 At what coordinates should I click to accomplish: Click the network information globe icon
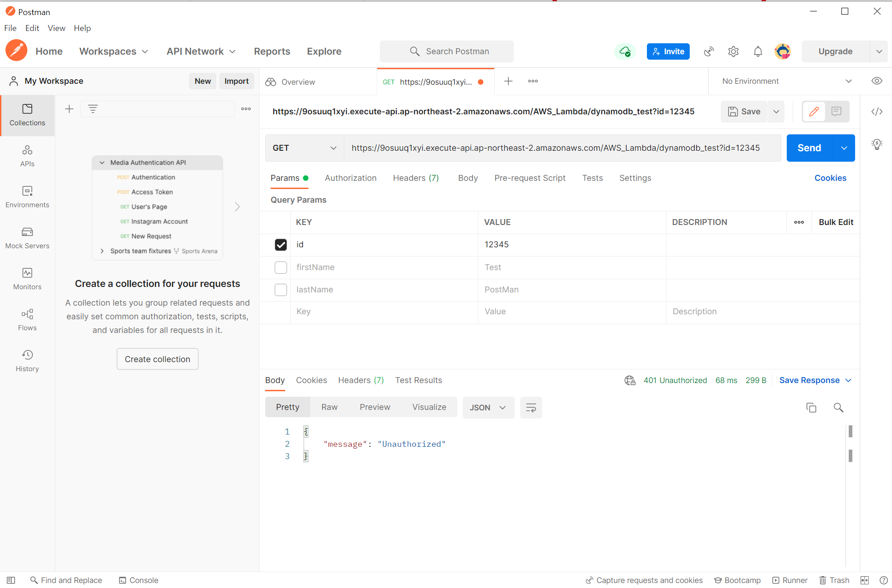(630, 380)
